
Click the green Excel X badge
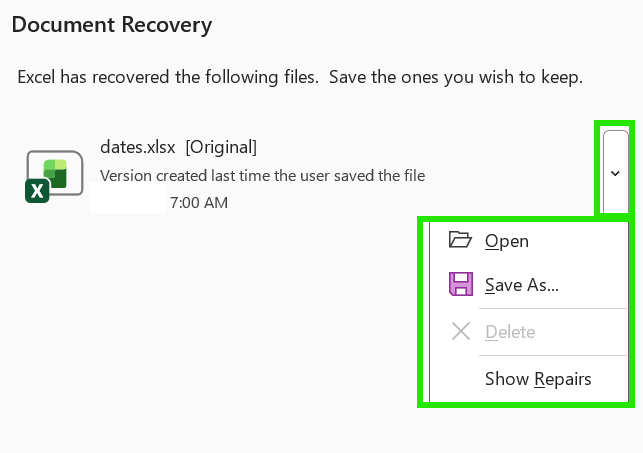click(37, 191)
